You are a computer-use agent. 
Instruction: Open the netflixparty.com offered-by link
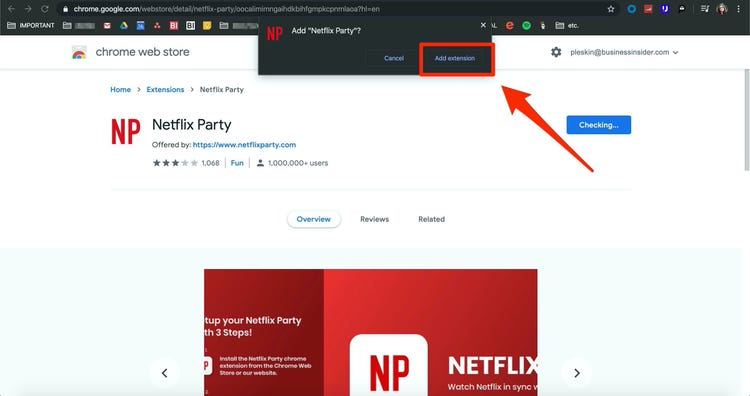(244, 144)
